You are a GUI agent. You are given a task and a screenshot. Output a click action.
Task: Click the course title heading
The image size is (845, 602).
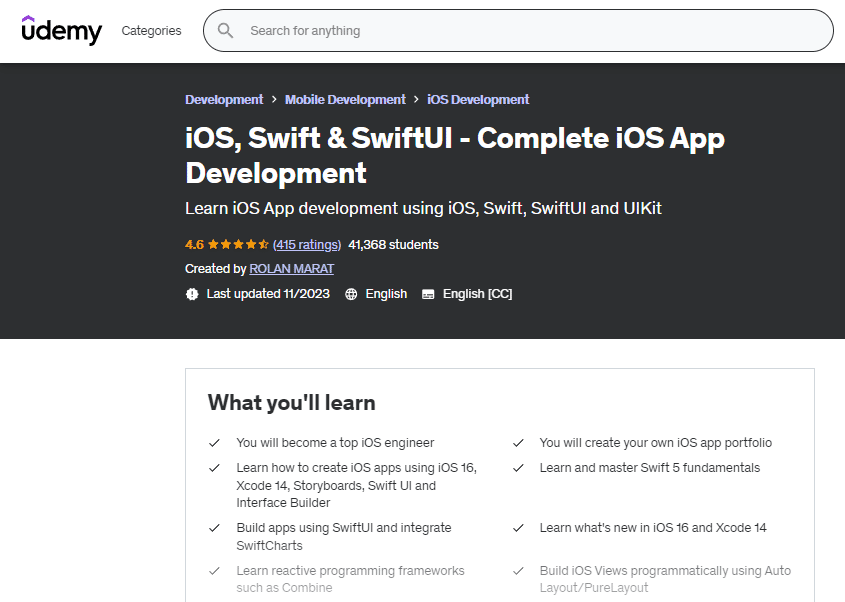pos(455,155)
